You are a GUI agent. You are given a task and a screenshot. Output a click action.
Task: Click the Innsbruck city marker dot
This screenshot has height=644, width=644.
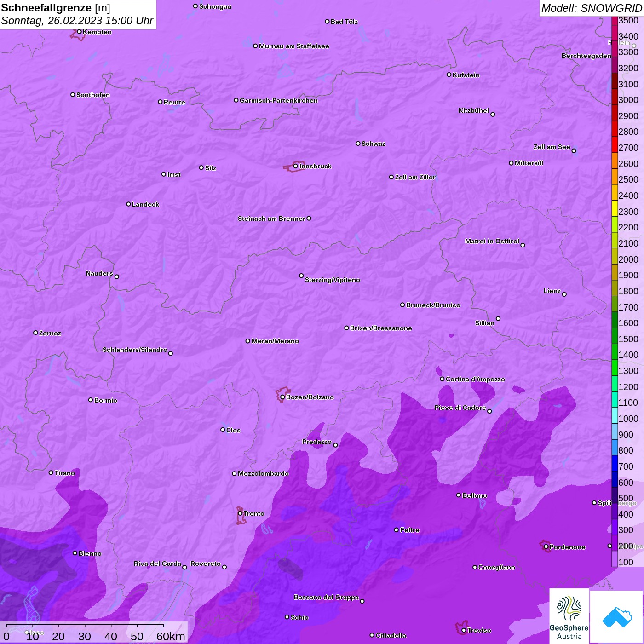tap(295, 166)
